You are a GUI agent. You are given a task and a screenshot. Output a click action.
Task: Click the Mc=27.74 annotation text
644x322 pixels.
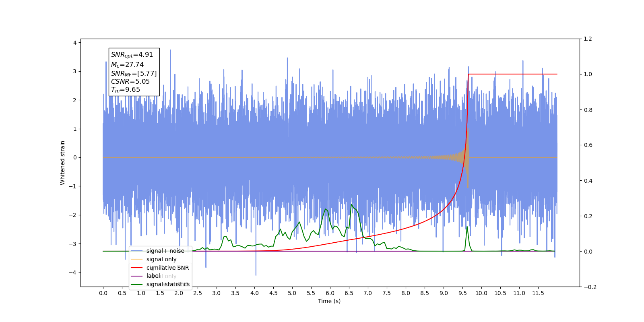pos(127,64)
